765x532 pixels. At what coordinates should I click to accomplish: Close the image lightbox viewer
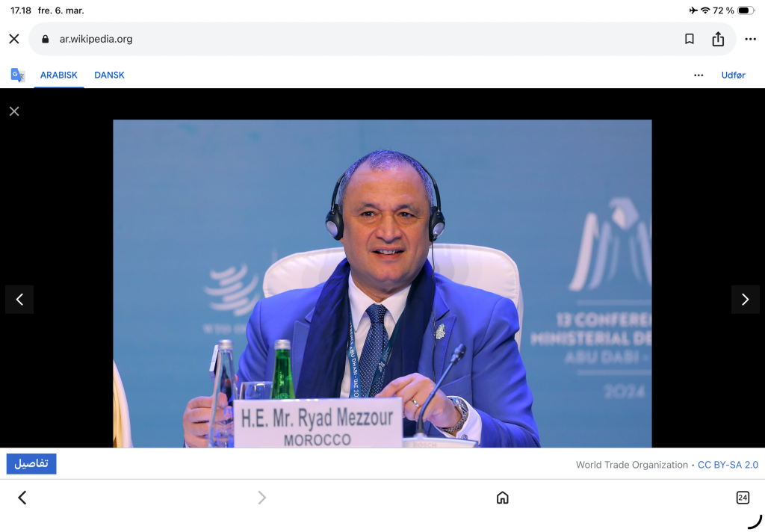[x=14, y=111]
